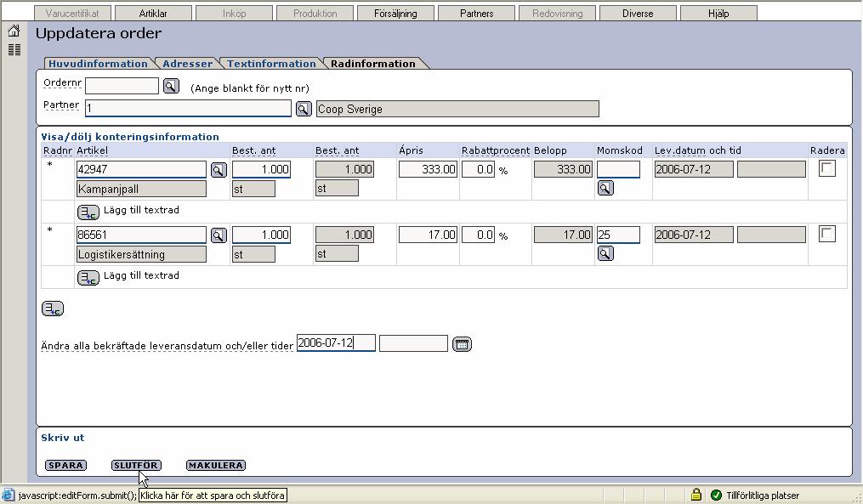Image resolution: width=863 pixels, height=504 pixels.
Task: Click the article field containing 86561
Action: point(141,235)
